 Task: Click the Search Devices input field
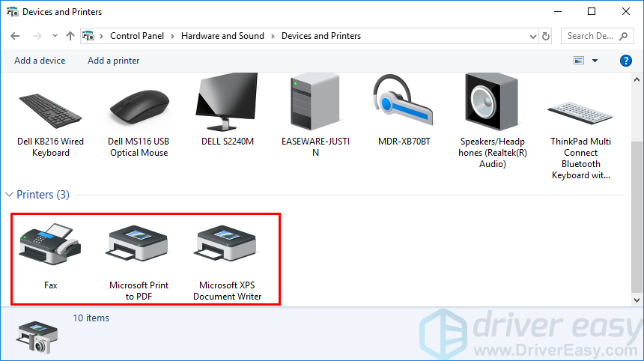[x=595, y=36]
